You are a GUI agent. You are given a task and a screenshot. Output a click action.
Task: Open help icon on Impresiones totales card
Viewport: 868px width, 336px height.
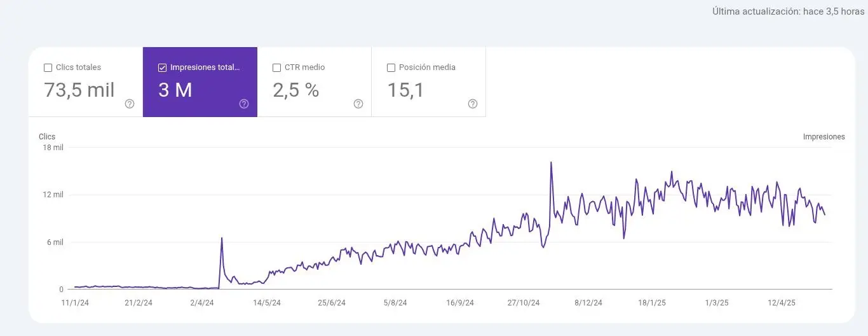tap(244, 104)
